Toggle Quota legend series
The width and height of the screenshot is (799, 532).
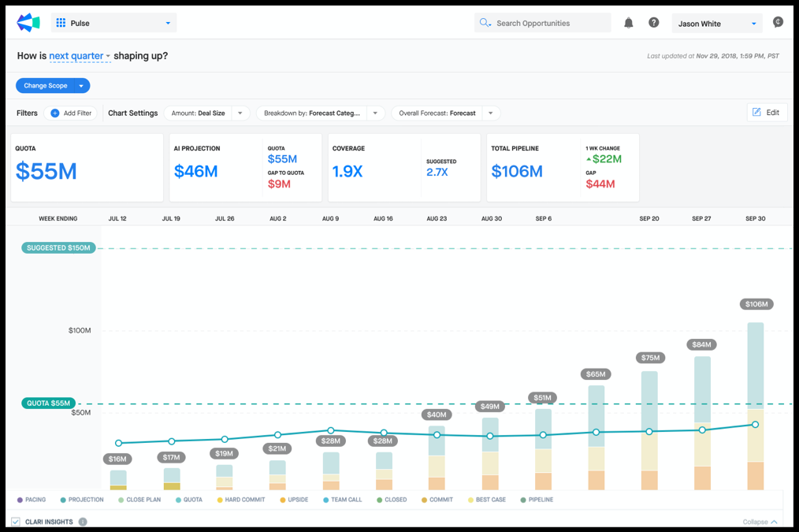point(188,500)
